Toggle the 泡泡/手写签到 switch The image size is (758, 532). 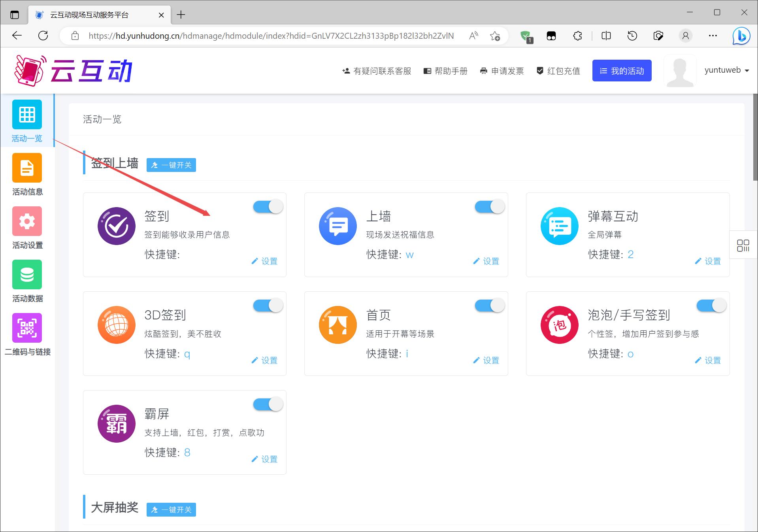(711, 306)
